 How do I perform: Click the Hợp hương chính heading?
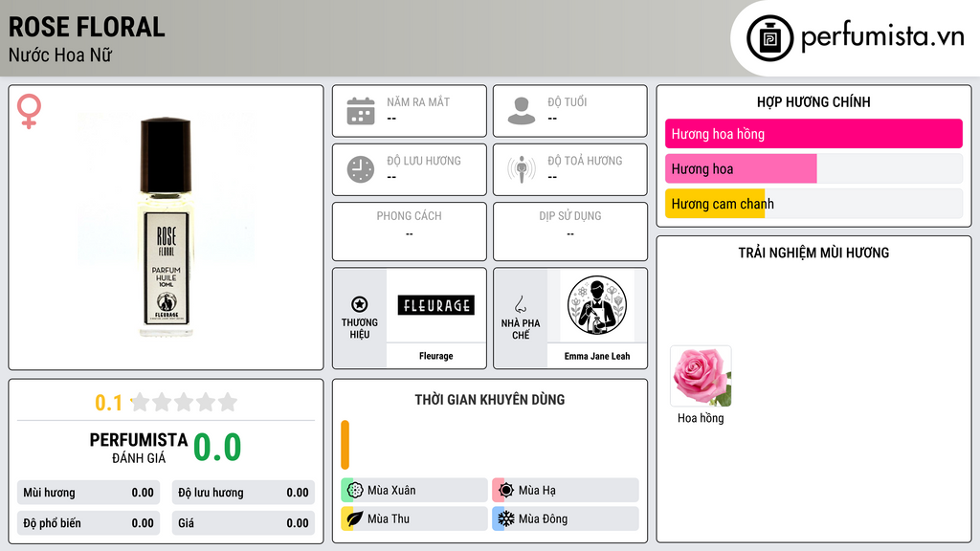(813, 101)
